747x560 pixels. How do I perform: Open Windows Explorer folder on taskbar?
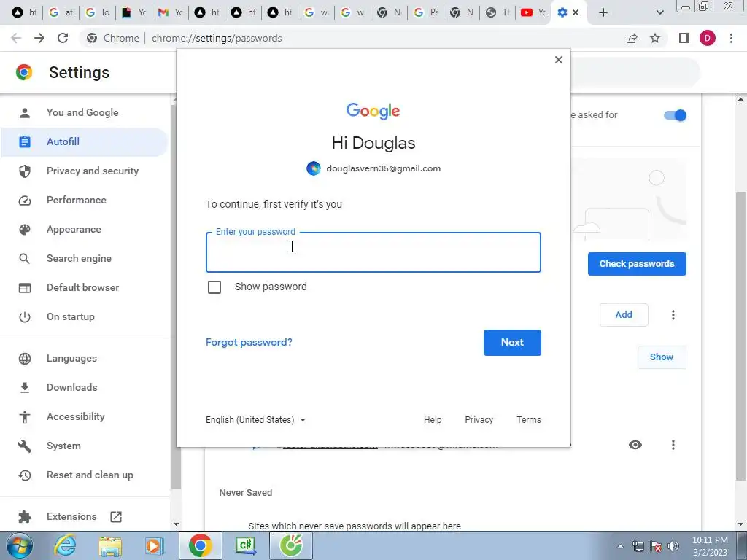coord(110,545)
